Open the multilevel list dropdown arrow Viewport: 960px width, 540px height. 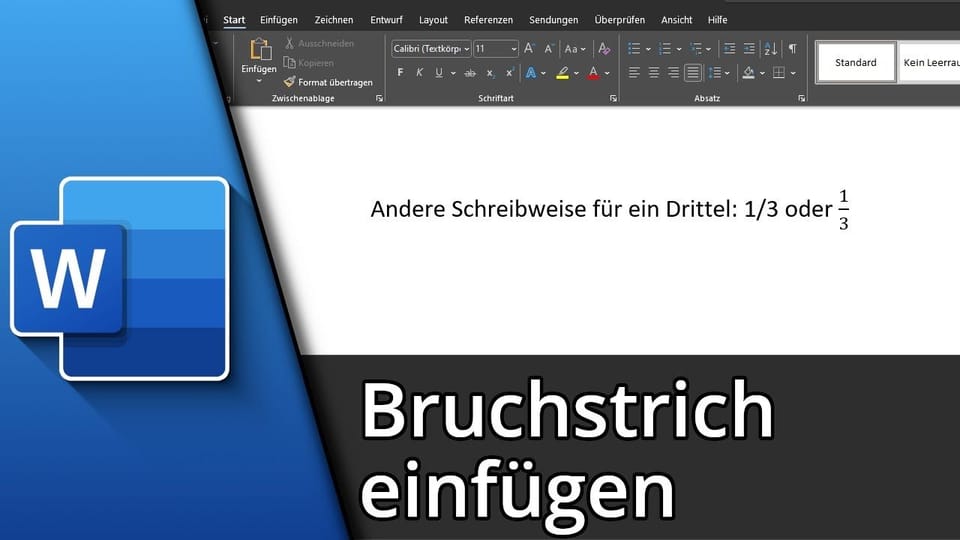pos(709,49)
